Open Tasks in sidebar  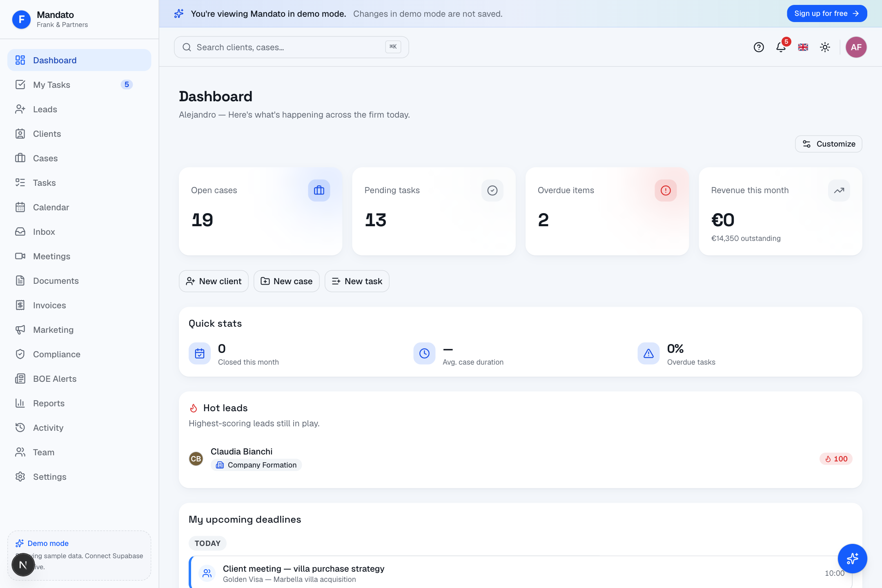coord(79,183)
